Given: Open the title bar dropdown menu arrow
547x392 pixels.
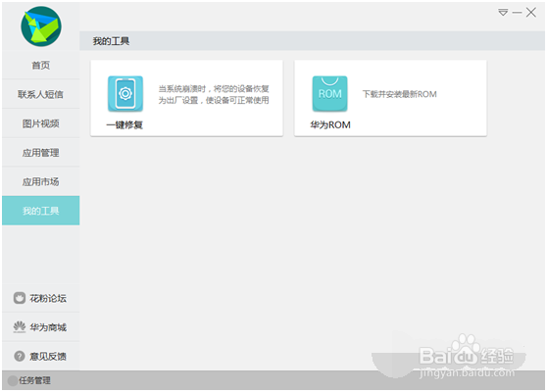Looking at the screenshot, I should (x=503, y=13).
